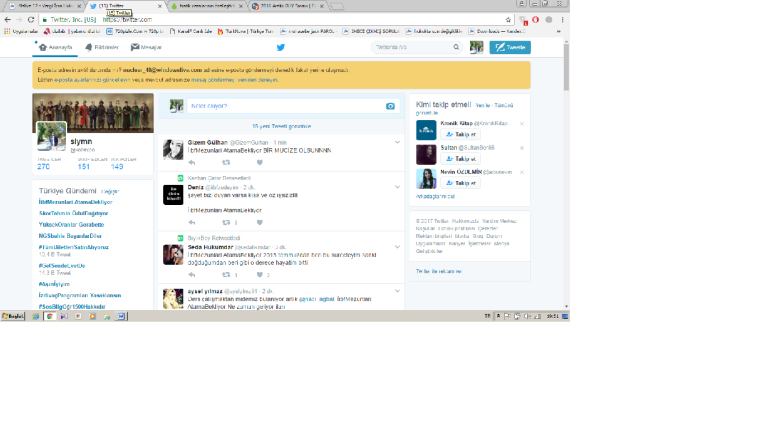Viewport: 760px width, 429px height.
Task: Open the Anasayfa home tab
Action: pos(55,48)
